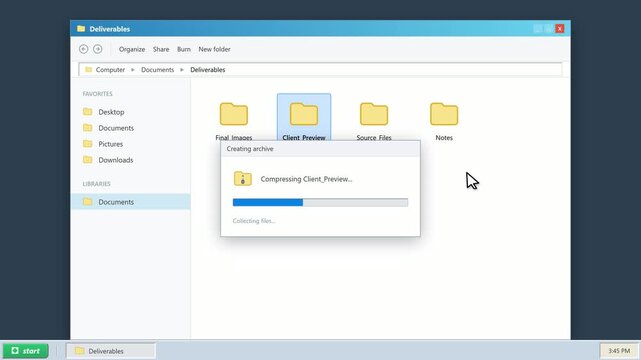The width and height of the screenshot is (641, 360).
Task: Create a New folder
Action: click(215, 49)
